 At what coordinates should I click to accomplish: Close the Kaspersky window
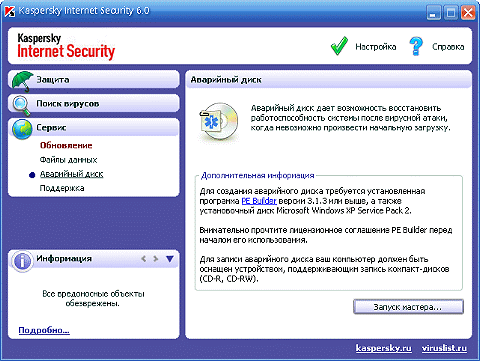coord(468,13)
